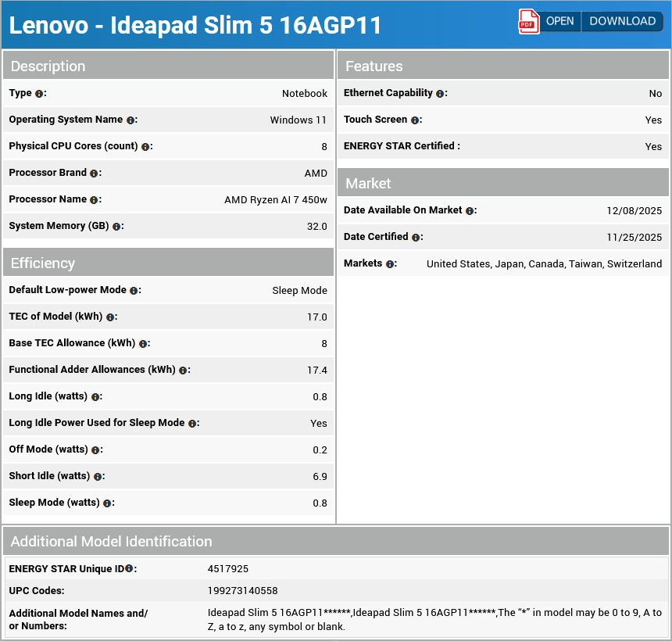This screenshot has width=672, height=641.
Task: Show info icon beside Markets
Action: [390, 264]
